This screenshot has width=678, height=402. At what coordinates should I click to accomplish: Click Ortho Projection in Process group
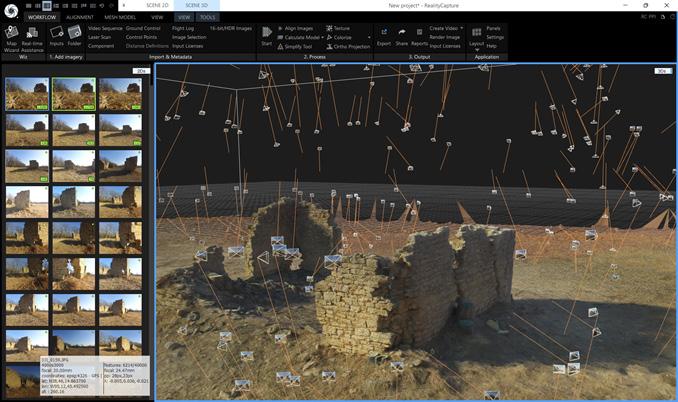pyautogui.click(x=350, y=46)
